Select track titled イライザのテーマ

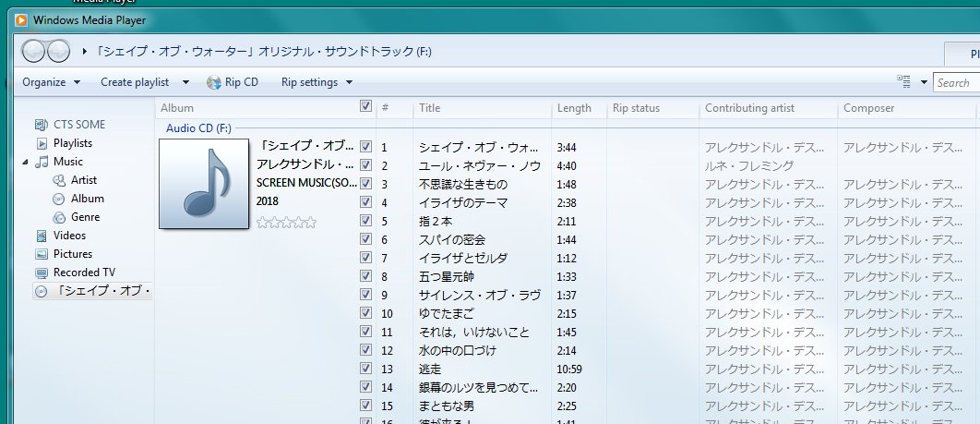[x=462, y=202]
